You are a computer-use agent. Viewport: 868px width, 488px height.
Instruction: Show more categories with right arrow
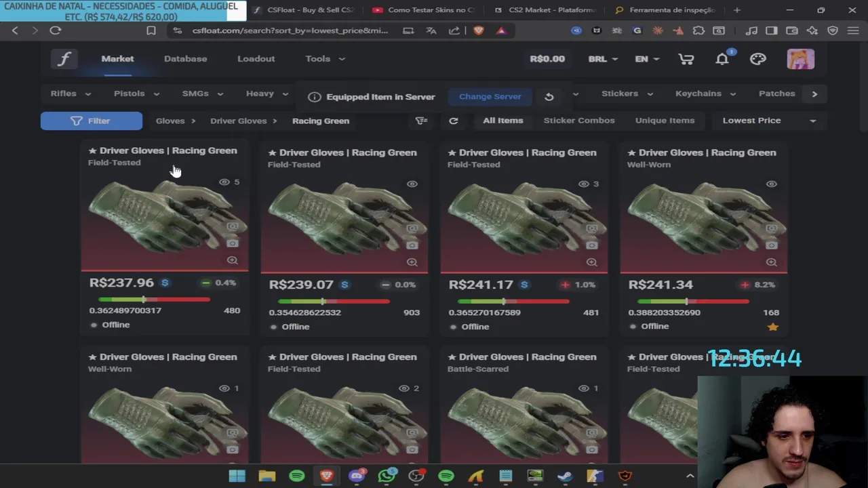coord(814,94)
